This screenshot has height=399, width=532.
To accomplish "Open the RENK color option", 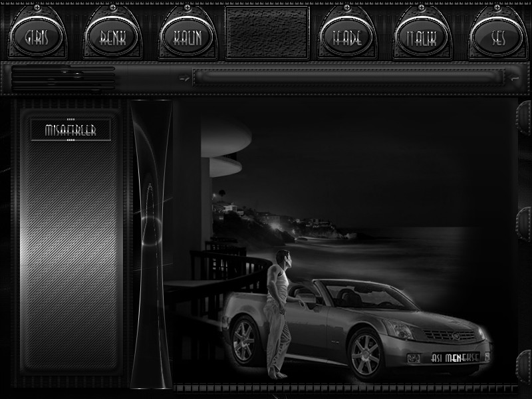I will point(112,38).
